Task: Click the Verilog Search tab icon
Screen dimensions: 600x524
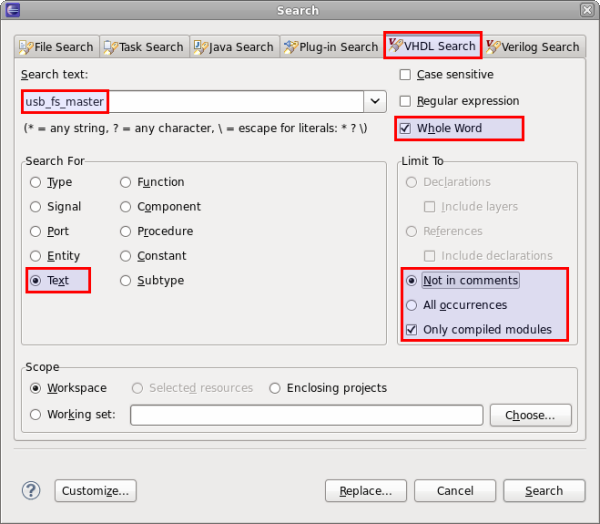Action: 493,47
